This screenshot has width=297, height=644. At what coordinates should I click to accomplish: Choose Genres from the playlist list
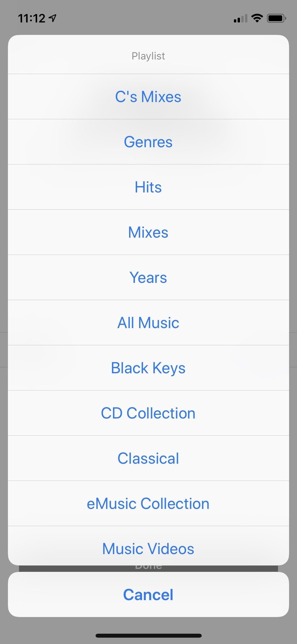point(148,142)
